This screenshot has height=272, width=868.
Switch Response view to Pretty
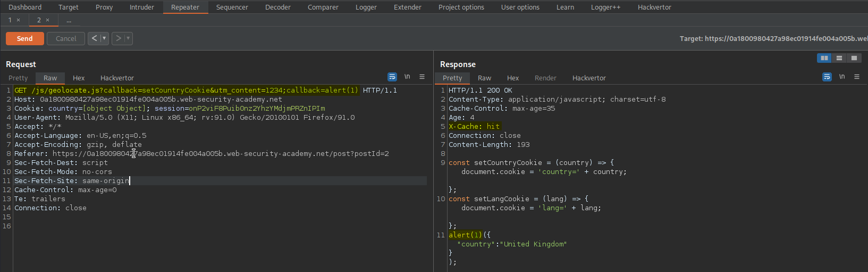(452, 78)
